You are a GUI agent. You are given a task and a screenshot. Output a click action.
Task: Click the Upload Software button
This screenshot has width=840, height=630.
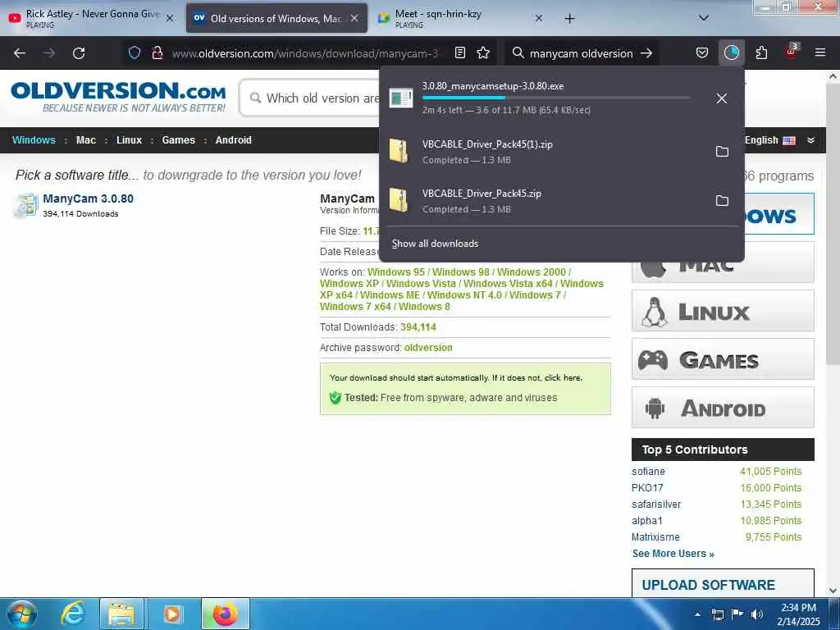723,584
